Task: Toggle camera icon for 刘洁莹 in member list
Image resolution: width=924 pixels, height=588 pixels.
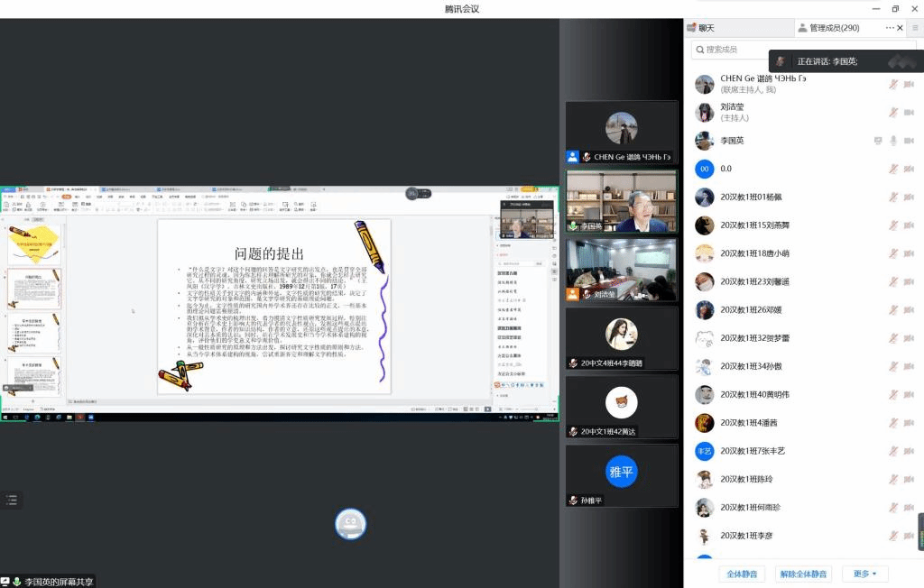Action: click(x=910, y=113)
